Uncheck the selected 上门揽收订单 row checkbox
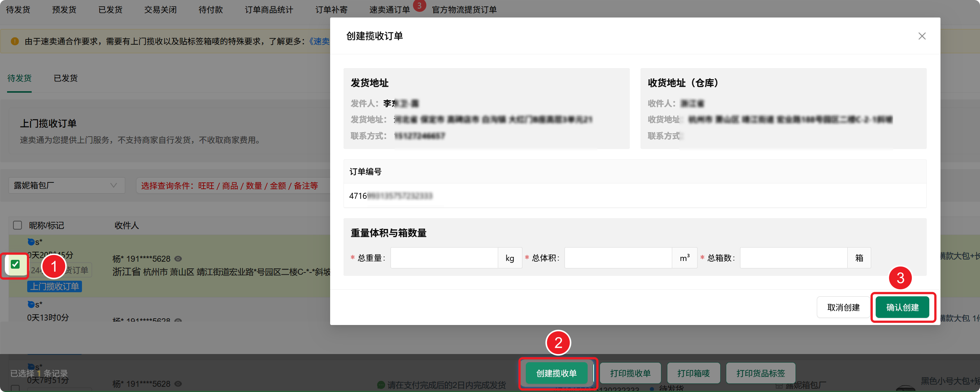980x392 pixels. [x=15, y=264]
